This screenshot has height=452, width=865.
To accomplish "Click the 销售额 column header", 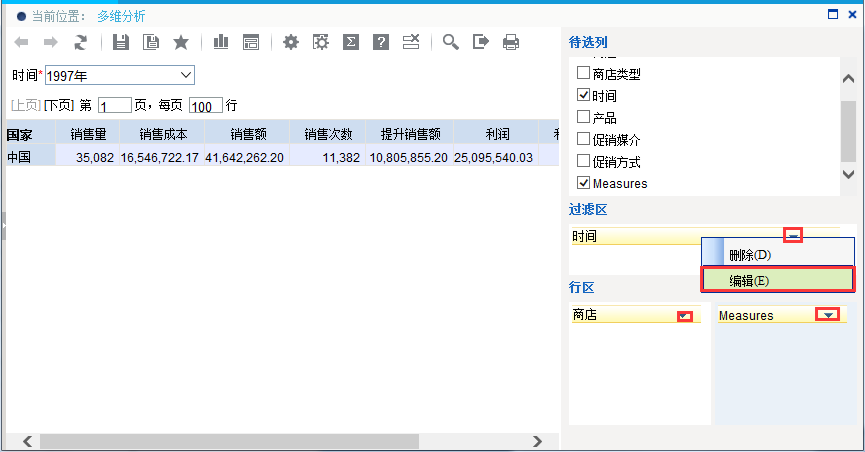I will 248,134.
